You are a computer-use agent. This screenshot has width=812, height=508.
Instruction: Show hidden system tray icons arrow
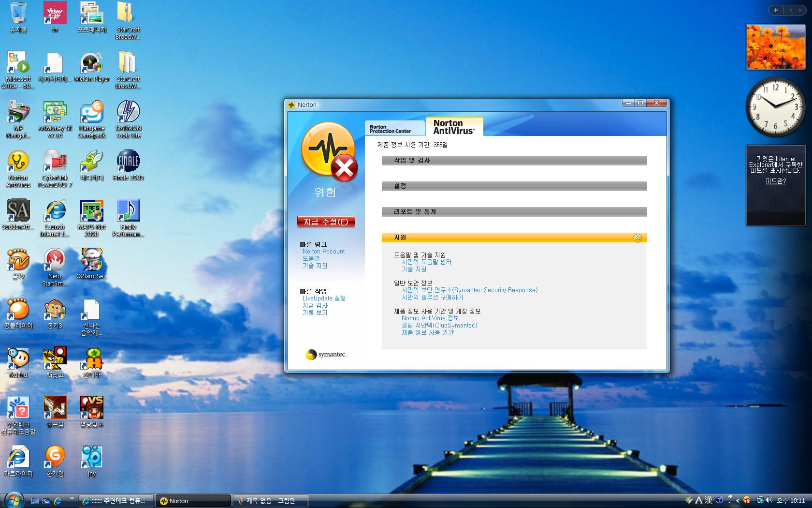tap(738, 500)
